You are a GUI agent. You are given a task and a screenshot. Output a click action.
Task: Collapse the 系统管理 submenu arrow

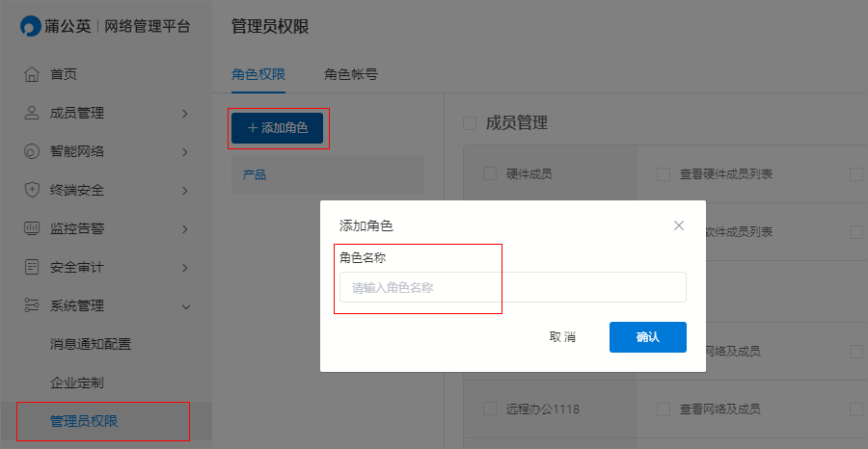tap(186, 306)
